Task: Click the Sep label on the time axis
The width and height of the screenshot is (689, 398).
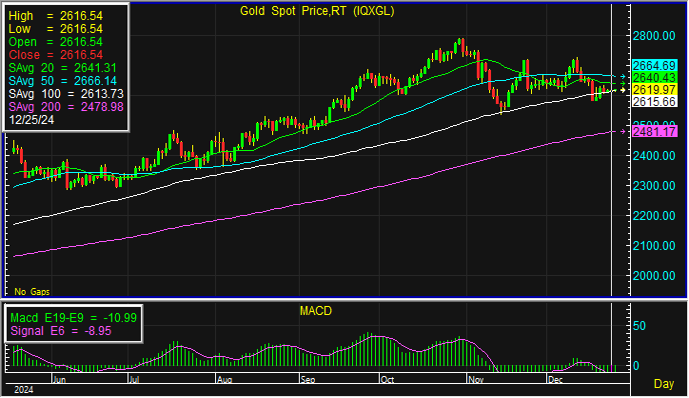Action: 308,380
